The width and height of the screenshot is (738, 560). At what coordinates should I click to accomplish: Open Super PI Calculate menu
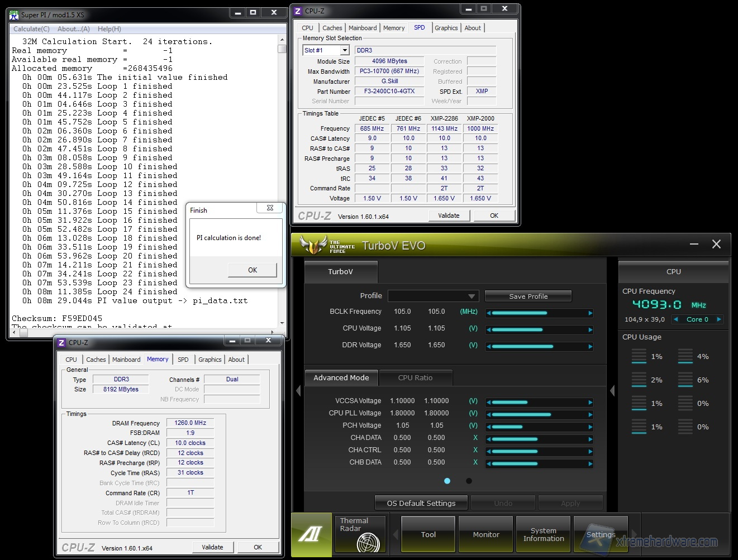click(x=31, y=29)
